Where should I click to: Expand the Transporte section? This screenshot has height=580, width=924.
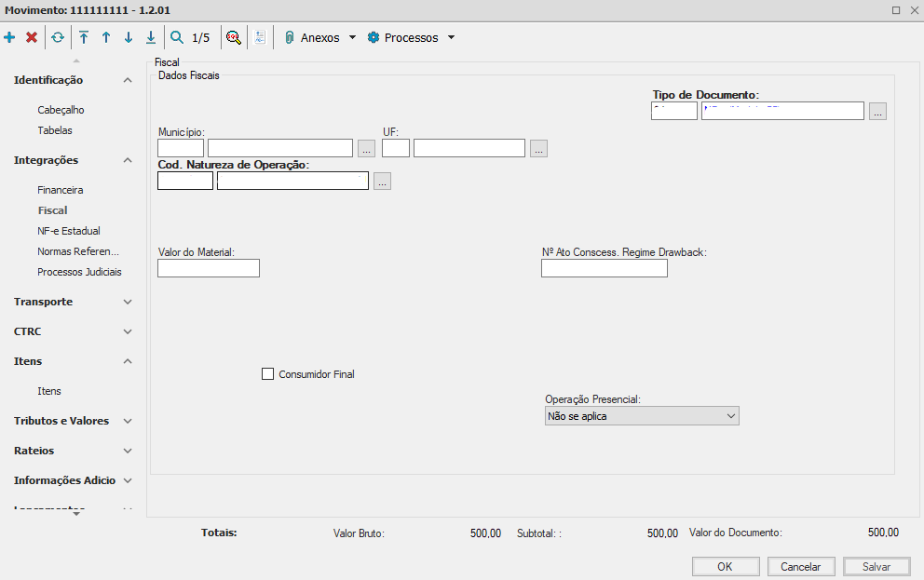(128, 302)
